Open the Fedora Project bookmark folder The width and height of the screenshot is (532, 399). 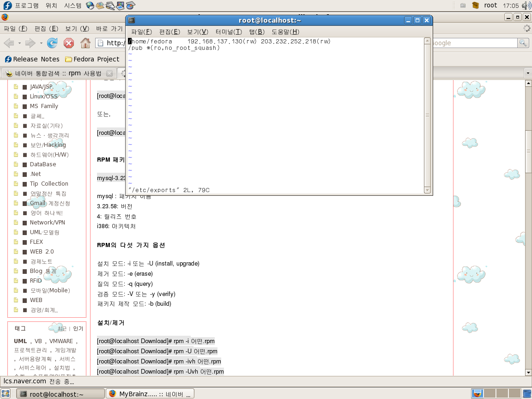click(92, 59)
